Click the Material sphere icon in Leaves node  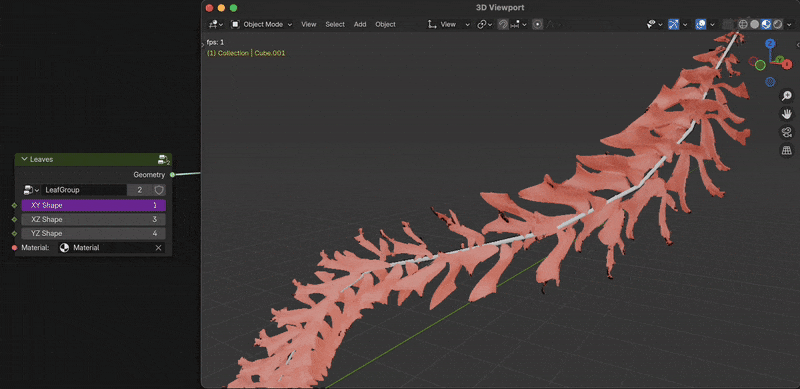coord(64,248)
